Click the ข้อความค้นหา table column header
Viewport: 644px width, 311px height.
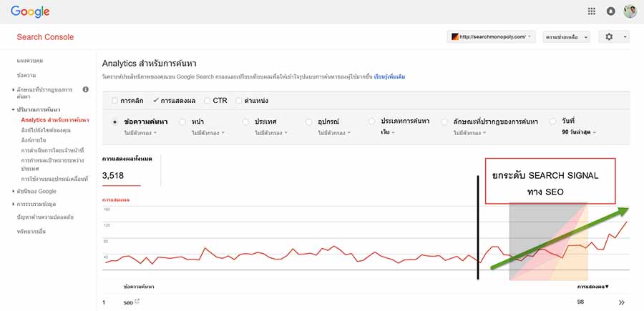139,287
